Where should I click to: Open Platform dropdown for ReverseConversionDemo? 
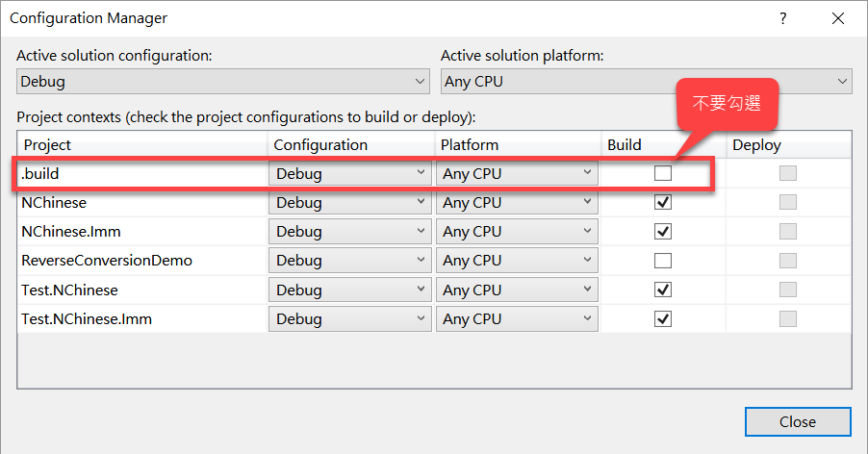[518, 261]
